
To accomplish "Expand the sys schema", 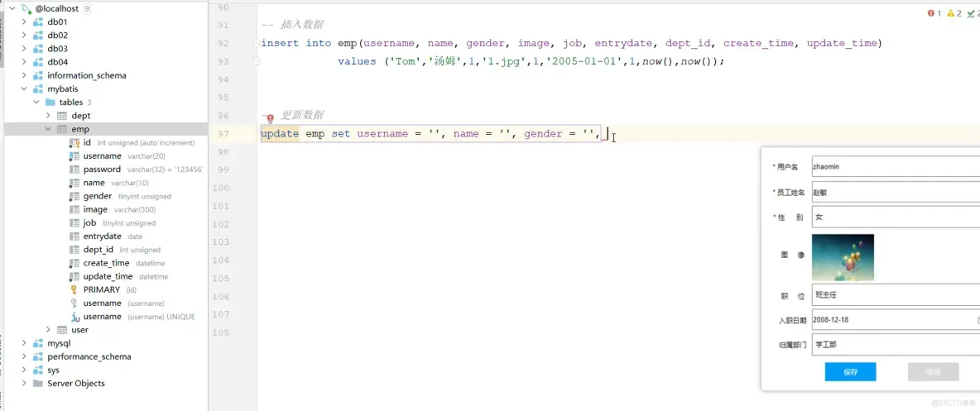I will tap(24, 370).
